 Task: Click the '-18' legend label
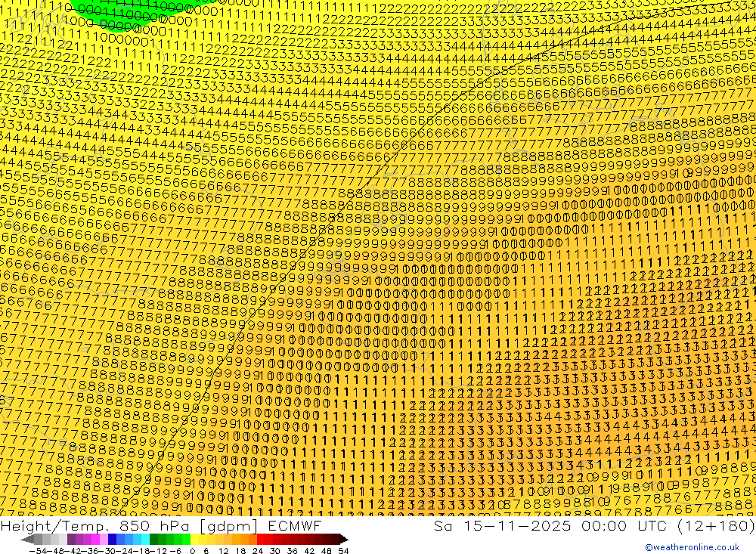(x=142, y=551)
